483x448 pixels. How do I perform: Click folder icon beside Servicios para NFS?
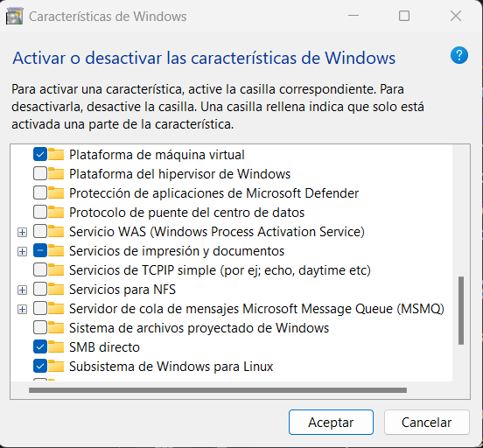pos(56,290)
